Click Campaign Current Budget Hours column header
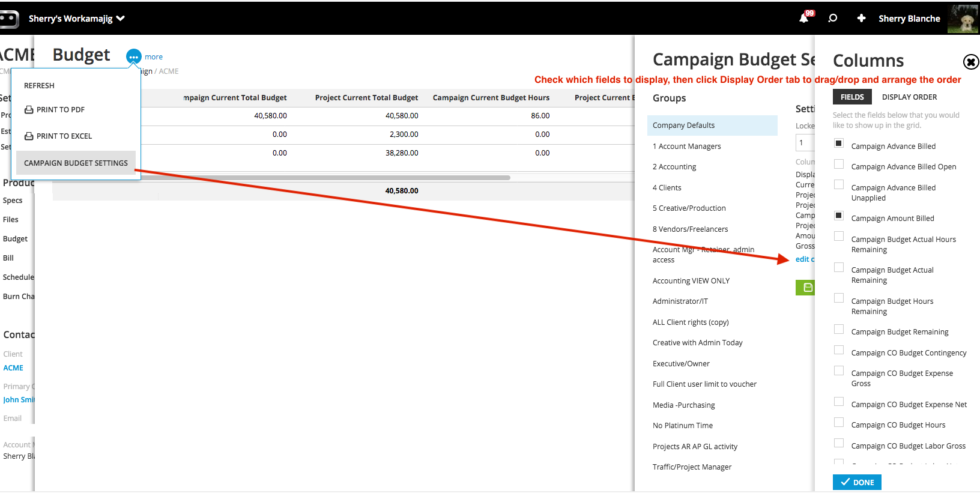This screenshot has width=980, height=493. 491,98
